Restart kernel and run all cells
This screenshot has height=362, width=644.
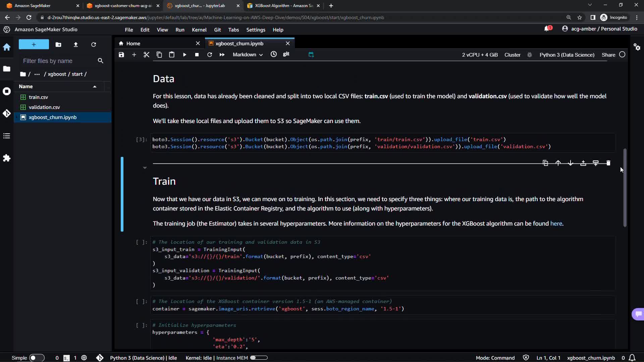click(x=222, y=55)
